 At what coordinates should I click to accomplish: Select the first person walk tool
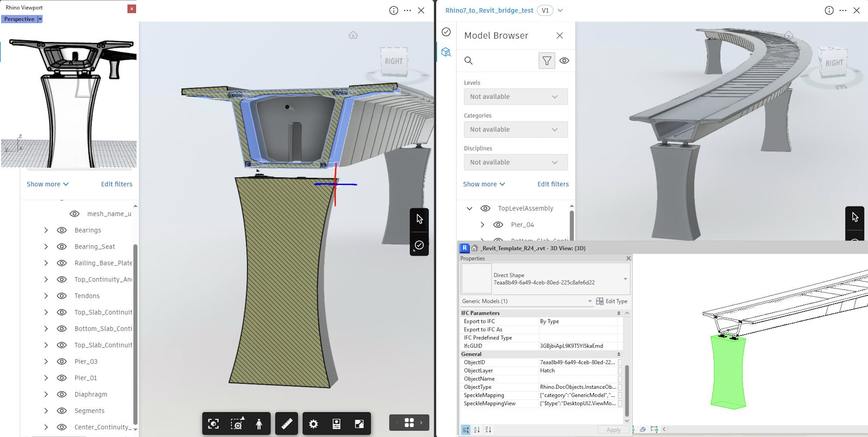[259, 424]
